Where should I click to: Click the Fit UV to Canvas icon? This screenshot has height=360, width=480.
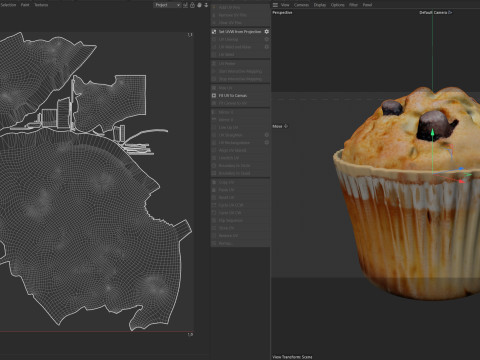214,95
